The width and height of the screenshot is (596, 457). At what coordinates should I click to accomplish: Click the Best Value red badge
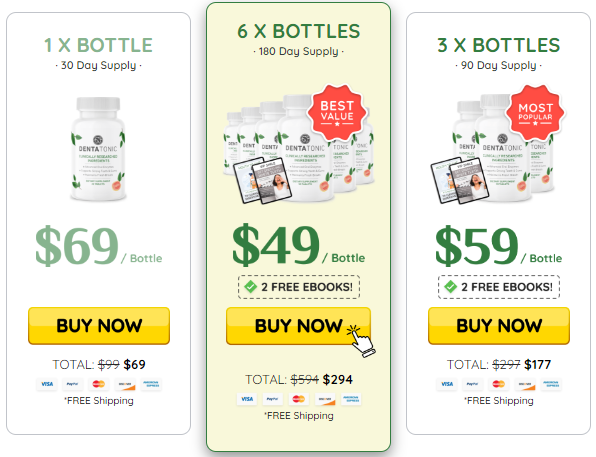pyautogui.click(x=337, y=111)
